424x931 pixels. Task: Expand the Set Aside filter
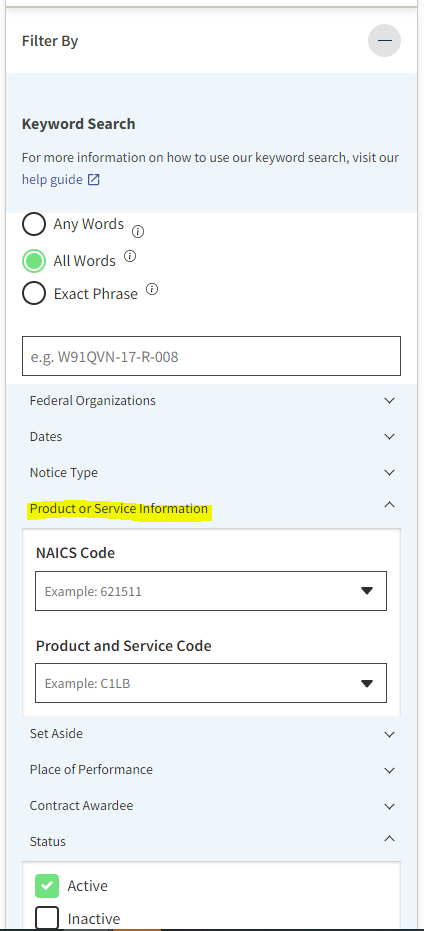[x=211, y=734]
